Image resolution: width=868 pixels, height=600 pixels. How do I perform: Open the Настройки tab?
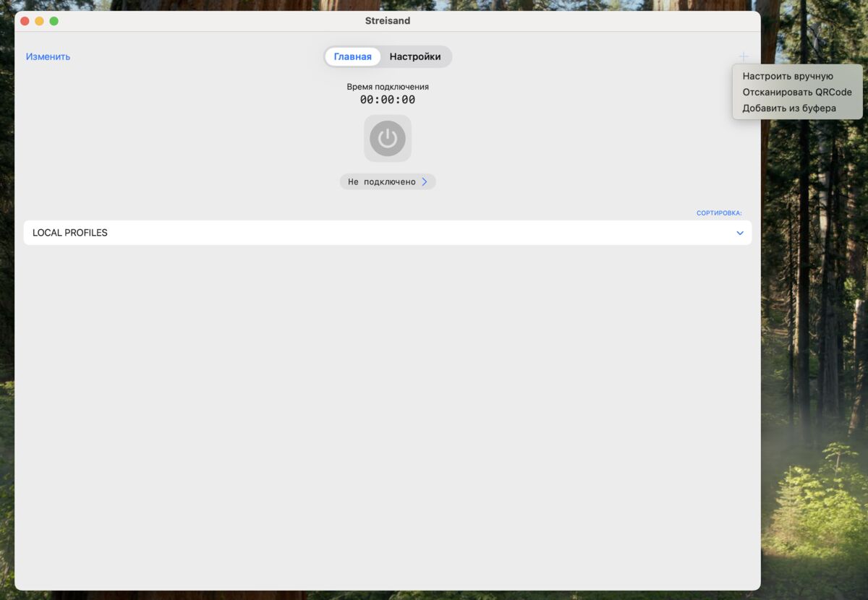(414, 56)
